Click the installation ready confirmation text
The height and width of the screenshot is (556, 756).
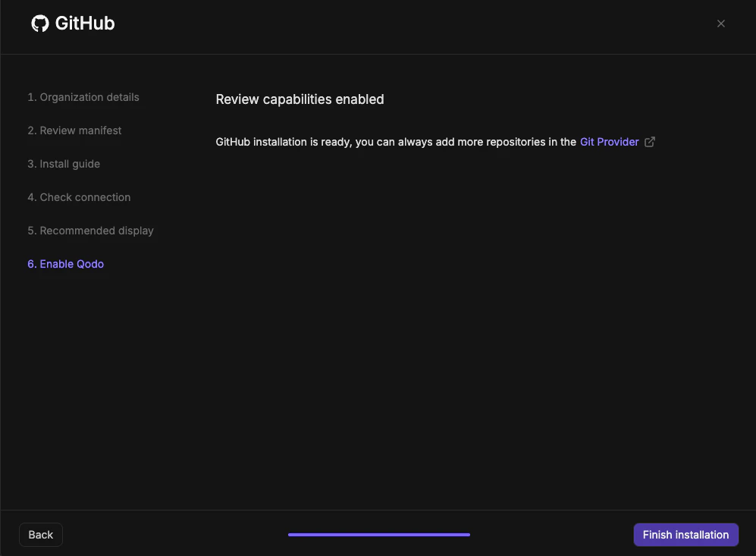(x=394, y=142)
